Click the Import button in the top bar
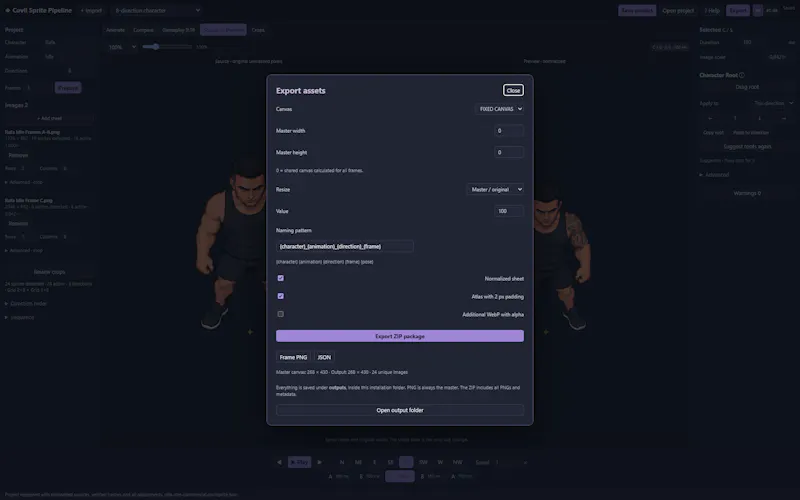This screenshot has width=800, height=500. tap(91, 10)
